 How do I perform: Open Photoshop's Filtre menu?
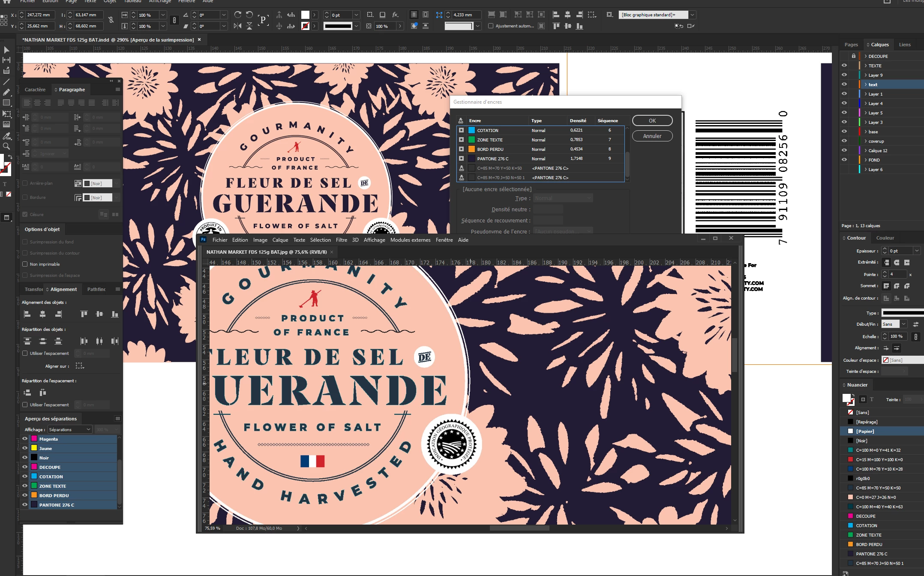point(341,240)
